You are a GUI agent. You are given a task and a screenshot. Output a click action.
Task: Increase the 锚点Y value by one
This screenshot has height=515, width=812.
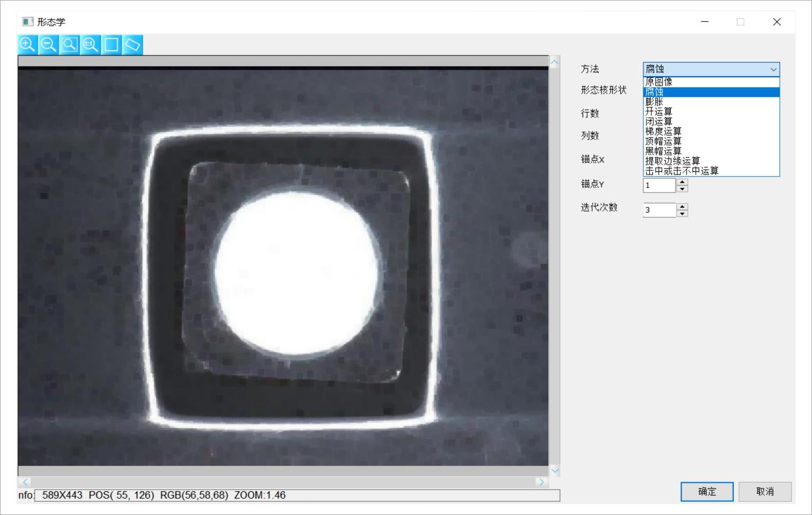tap(682, 182)
